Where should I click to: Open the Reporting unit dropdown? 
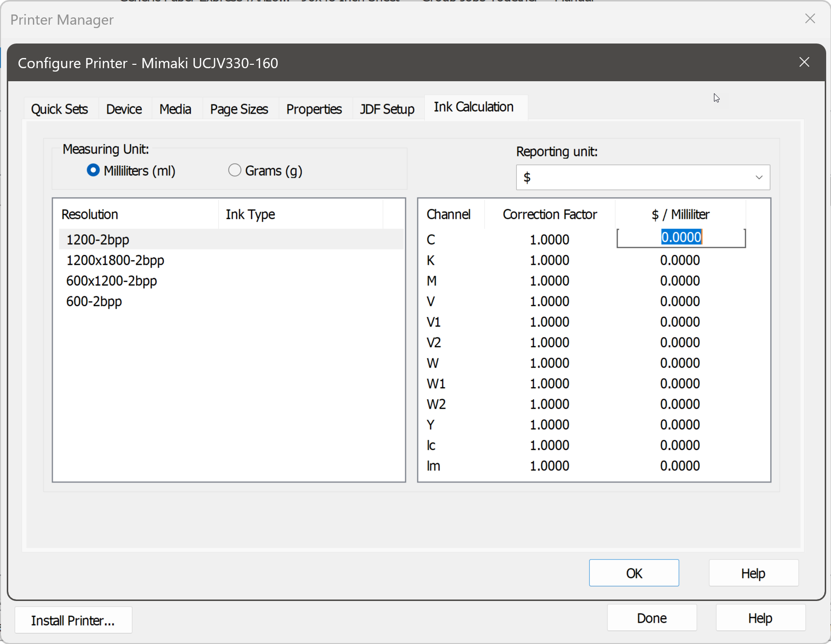(x=643, y=178)
